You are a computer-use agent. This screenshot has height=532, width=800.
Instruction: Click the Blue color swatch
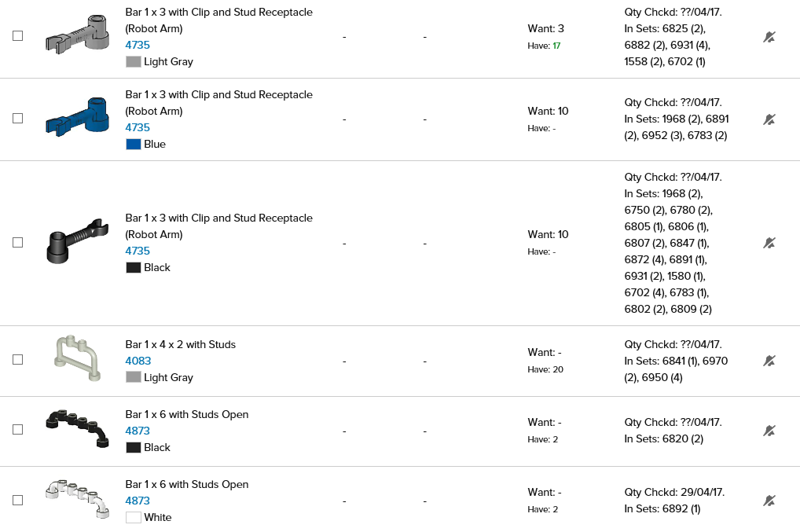pyautogui.click(x=133, y=144)
